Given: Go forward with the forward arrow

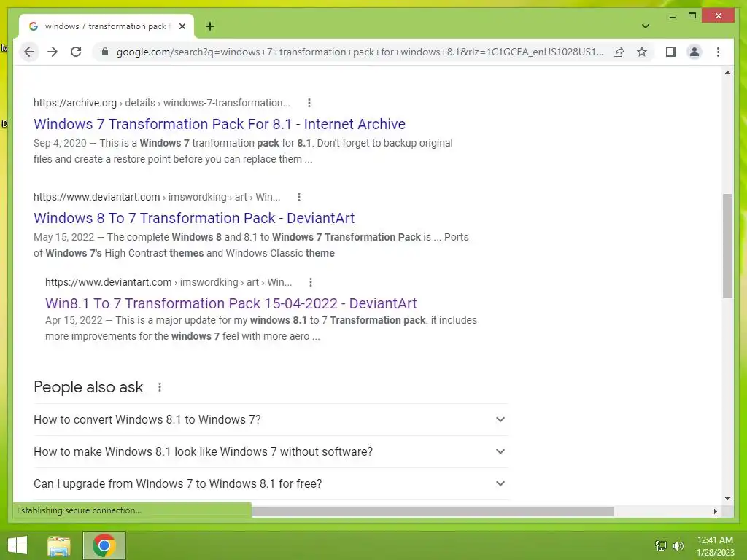Looking at the screenshot, I should coord(53,52).
